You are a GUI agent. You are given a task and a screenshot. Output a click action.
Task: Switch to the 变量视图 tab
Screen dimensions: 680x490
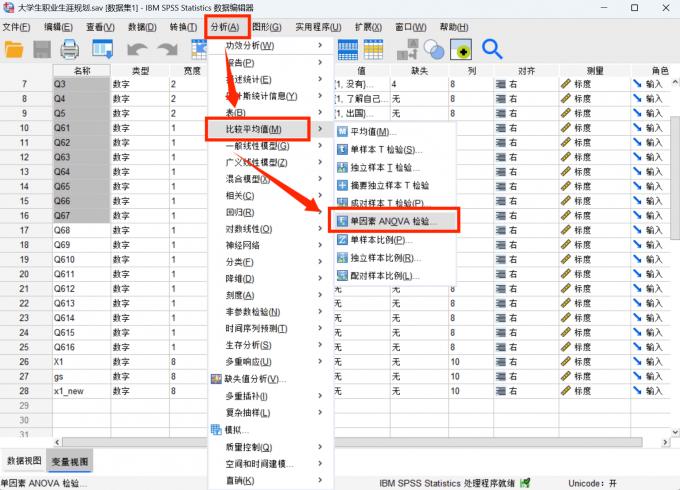coord(70,462)
